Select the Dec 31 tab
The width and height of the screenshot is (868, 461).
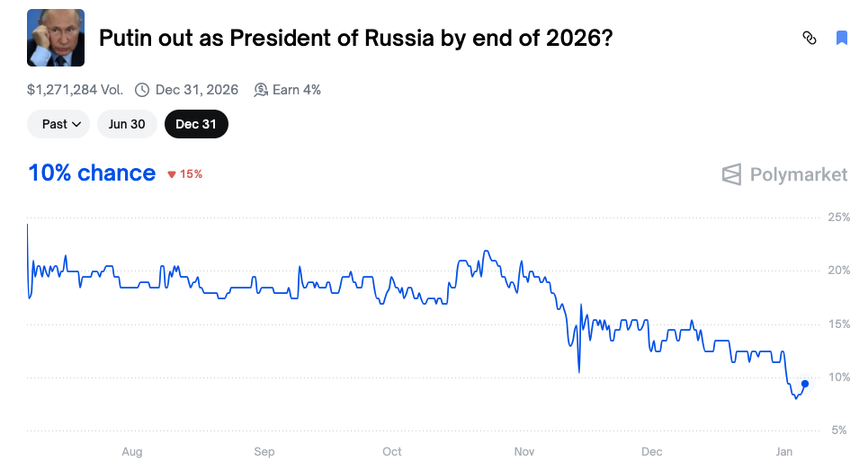196,124
